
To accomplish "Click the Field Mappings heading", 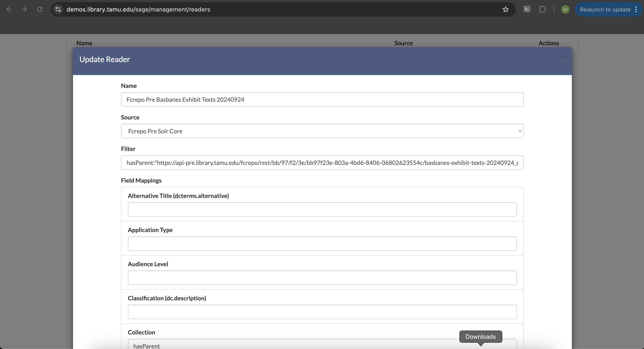I will point(141,180).
